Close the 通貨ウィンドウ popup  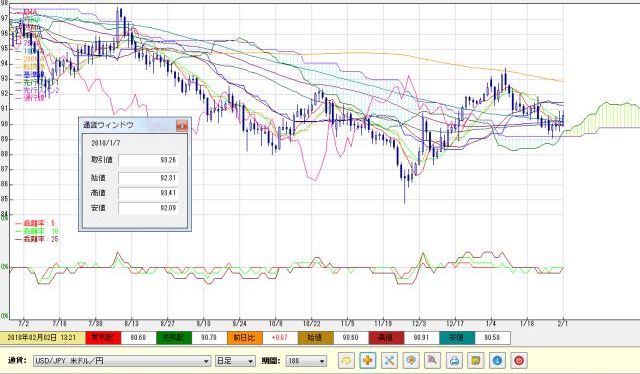pyautogui.click(x=182, y=125)
